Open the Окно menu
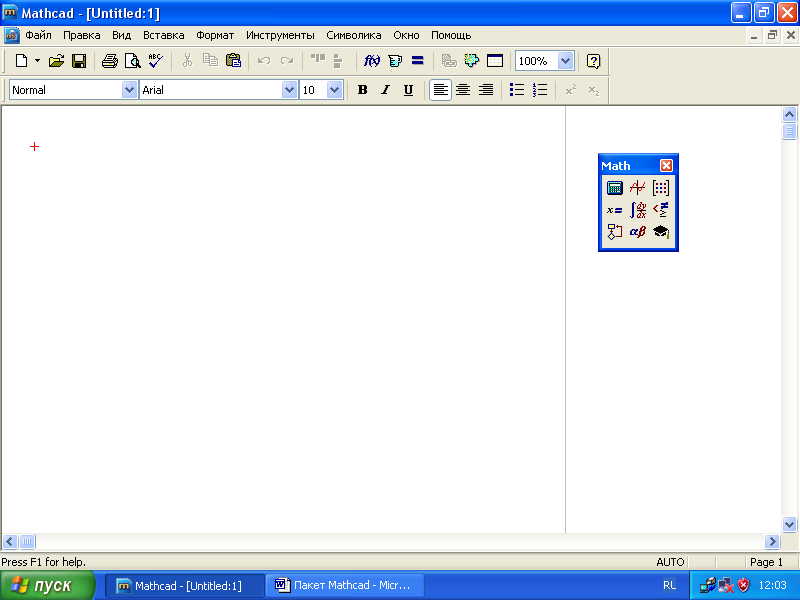Screen dimensions: 800x600 406,35
